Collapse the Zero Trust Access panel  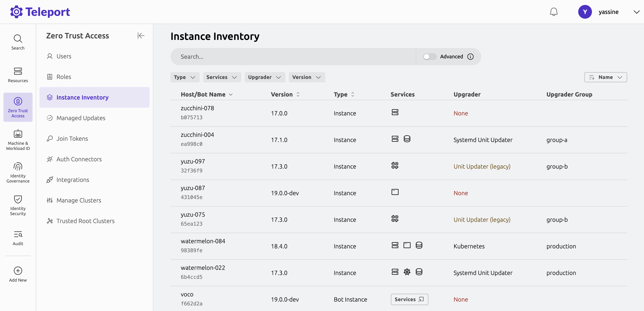point(141,36)
